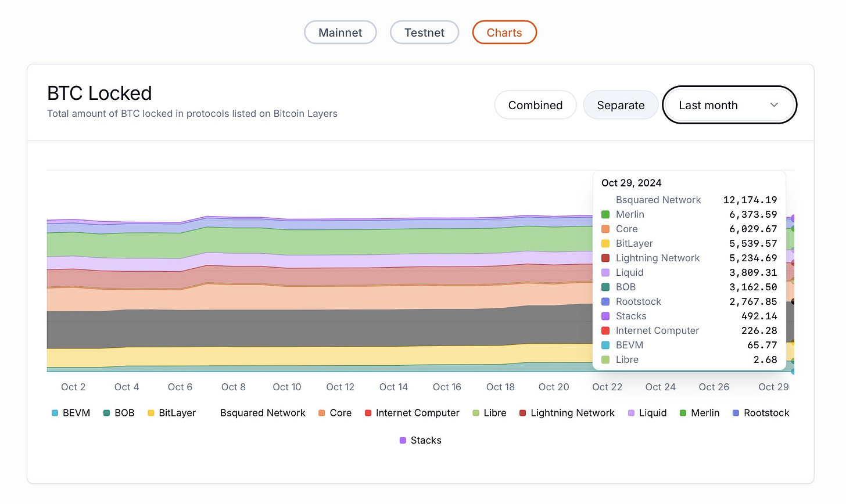Show the Combined chart view

coord(536,105)
